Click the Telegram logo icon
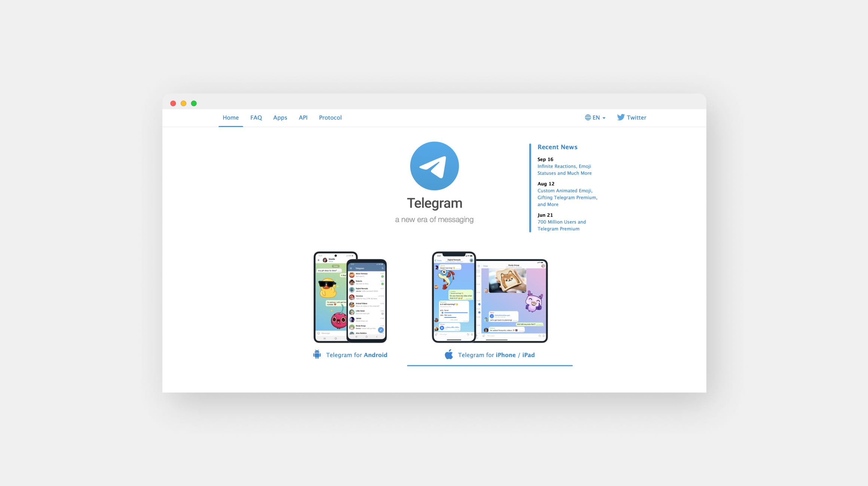Screen dimensions: 868x486 pos(434,166)
